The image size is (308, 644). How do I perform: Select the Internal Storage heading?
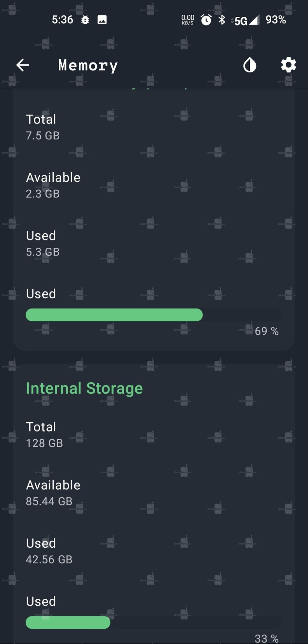point(84,388)
